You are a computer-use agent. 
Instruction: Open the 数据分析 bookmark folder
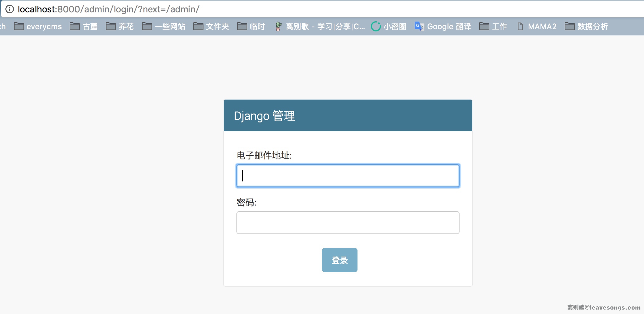coord(586,26)
